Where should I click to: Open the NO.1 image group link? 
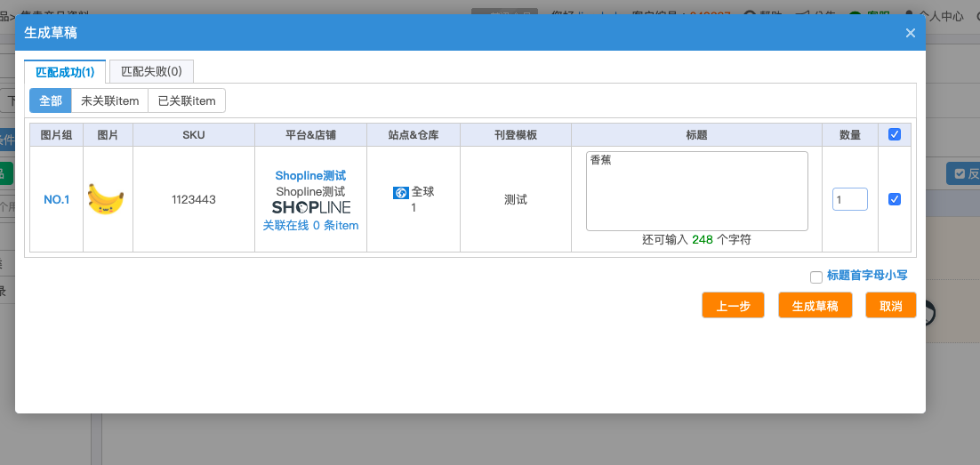pyautogui.click(x=56, y=200)
